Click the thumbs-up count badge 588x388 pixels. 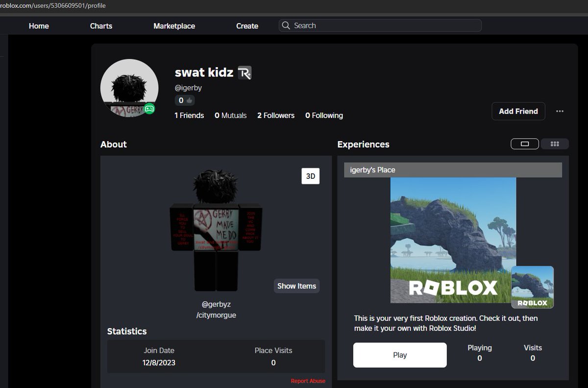185,100
